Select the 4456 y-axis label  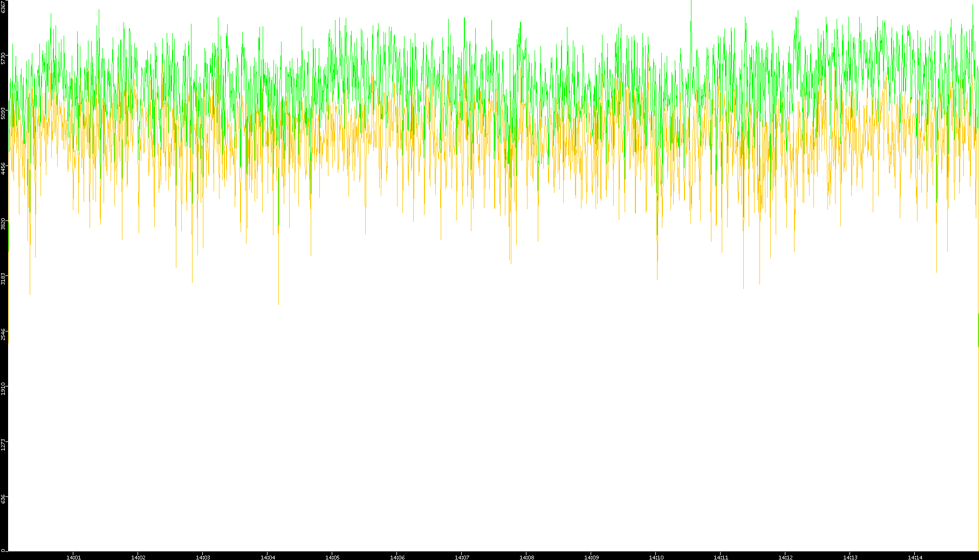point(3,168)
